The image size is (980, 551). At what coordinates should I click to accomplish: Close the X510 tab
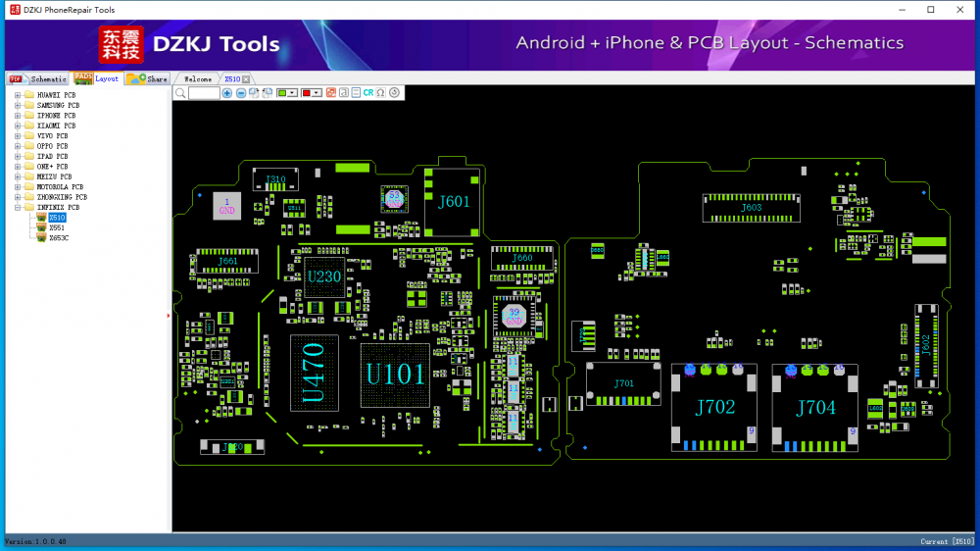[x=246, y=79]
